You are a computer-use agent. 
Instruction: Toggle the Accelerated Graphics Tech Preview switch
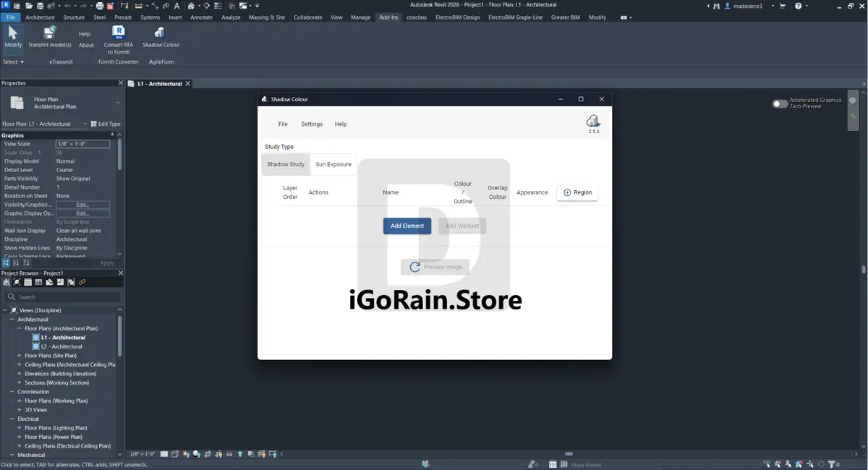[x=780, y=103]
